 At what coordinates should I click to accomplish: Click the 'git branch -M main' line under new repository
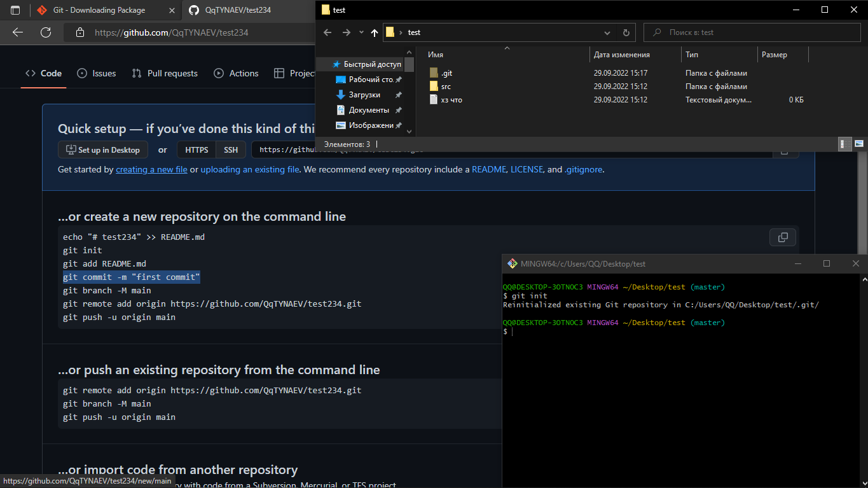coord(107,291)
